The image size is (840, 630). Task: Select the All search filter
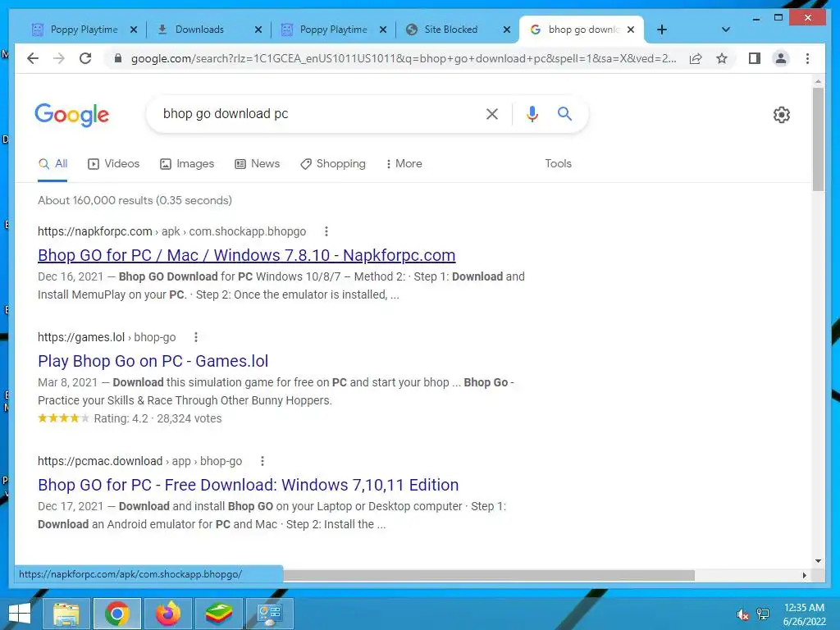(x=53, y=164)
